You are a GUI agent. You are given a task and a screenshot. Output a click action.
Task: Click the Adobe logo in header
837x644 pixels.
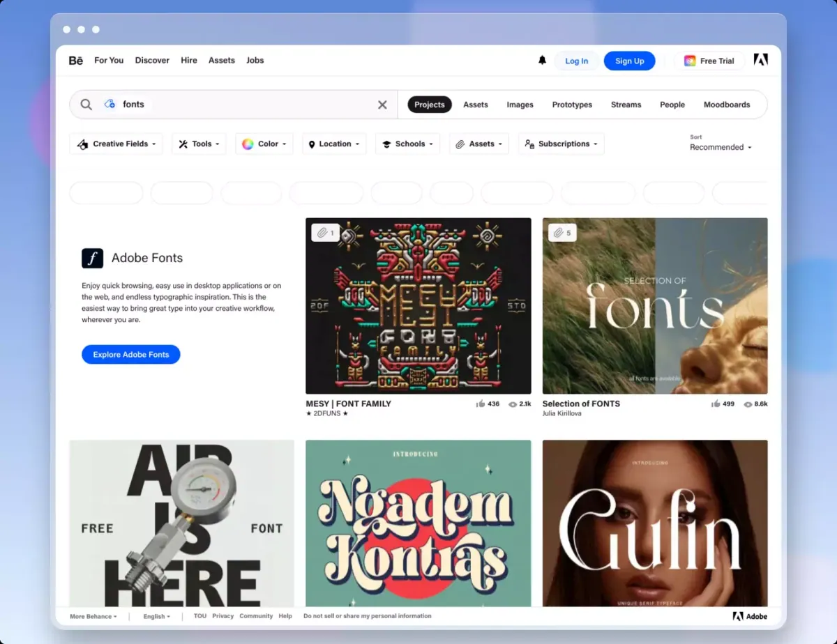click(x=761, y=60)
